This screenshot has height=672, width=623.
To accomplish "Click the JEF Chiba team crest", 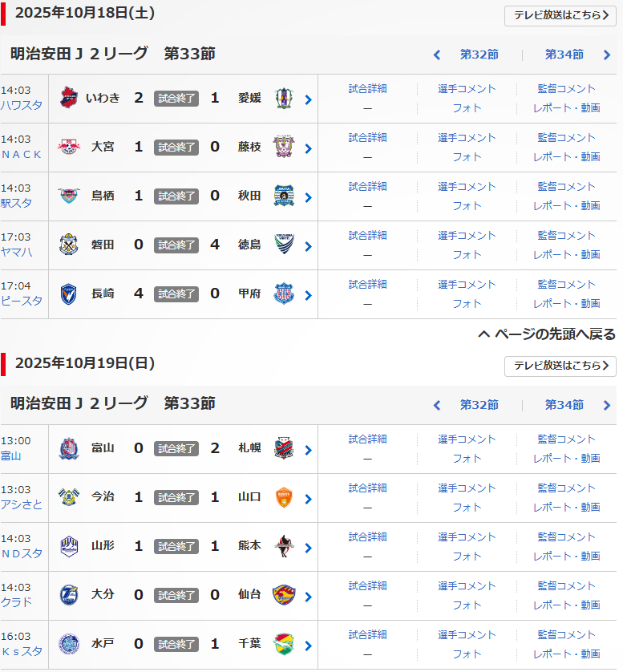I will [x=284, y=644].
